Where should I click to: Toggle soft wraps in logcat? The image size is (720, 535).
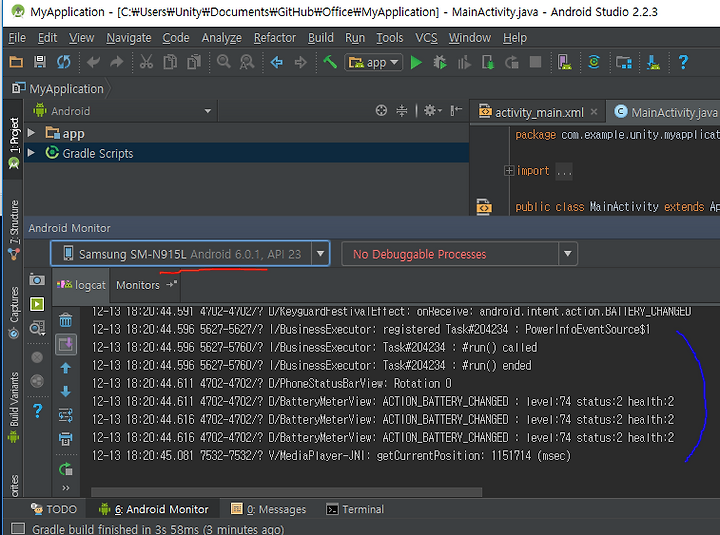pyautogui.click(x=66, y=415)
